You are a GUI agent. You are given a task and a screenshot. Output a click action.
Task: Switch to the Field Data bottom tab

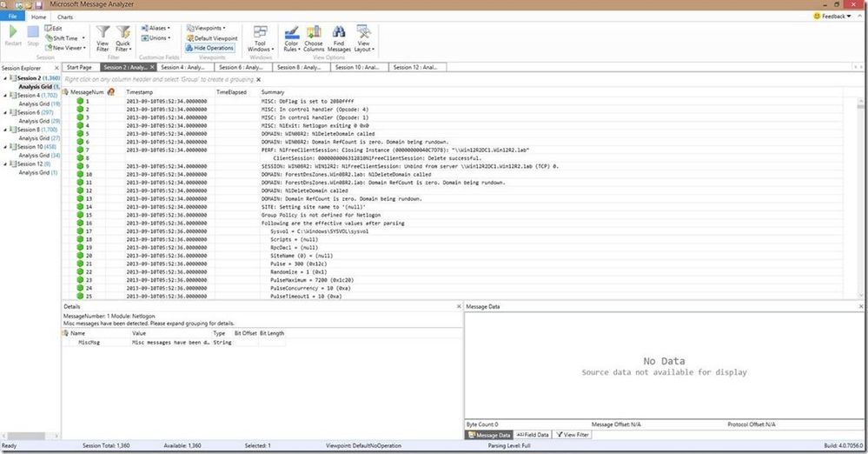[533, 435]
